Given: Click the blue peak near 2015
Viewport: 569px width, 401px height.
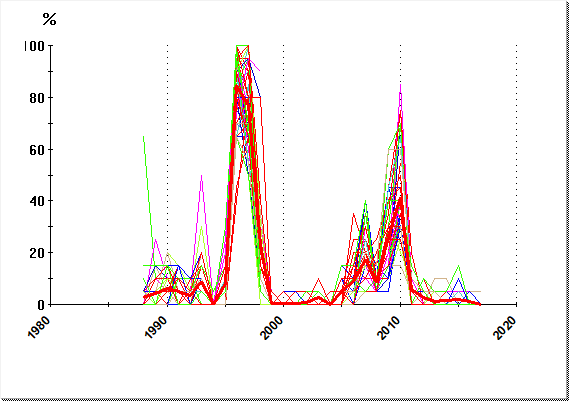Looking at the screenshot, I should click(459, 279).
